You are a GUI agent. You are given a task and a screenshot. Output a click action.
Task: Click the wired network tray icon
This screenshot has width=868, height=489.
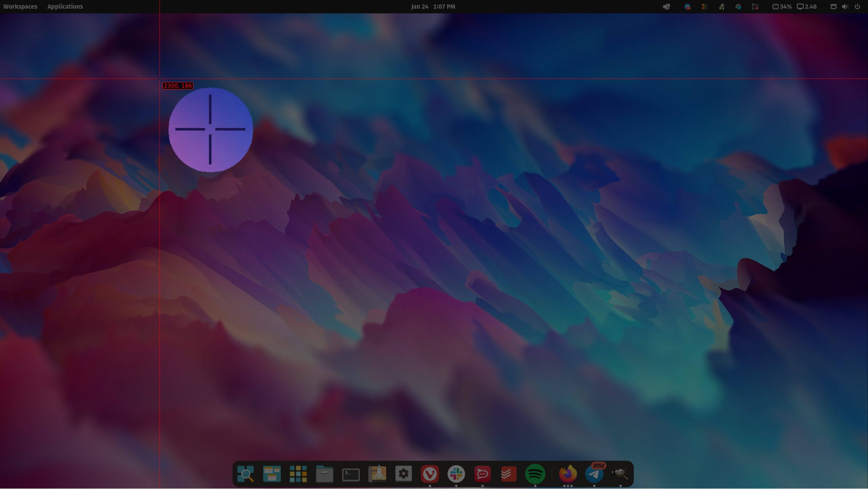tap(833, 6)
